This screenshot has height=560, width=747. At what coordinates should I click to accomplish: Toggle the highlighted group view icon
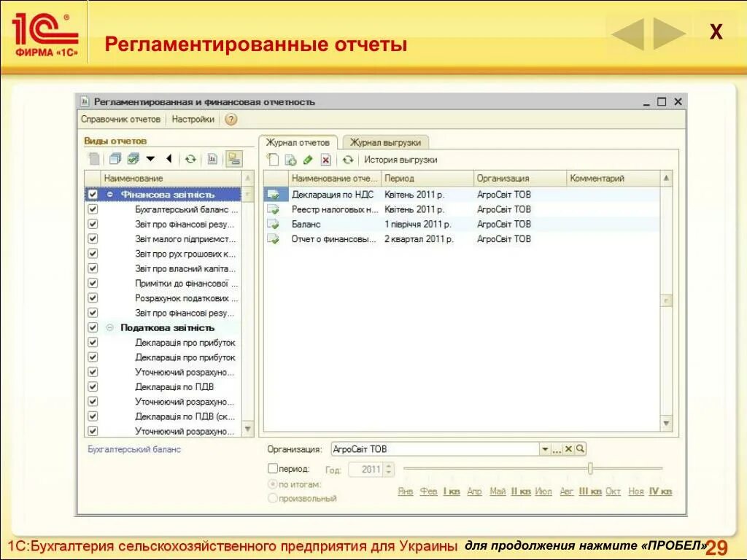tap(234, 158)
